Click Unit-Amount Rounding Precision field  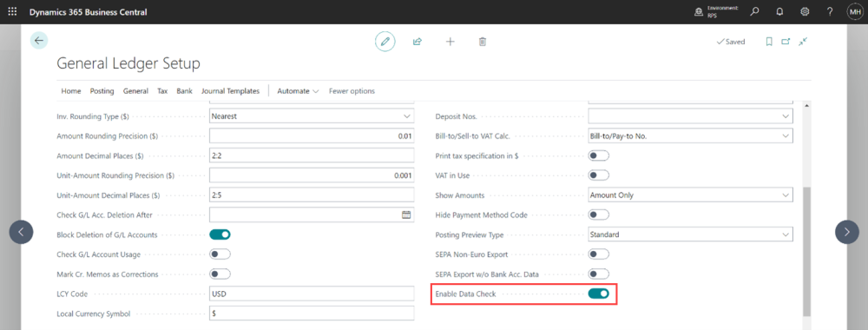pos(312,175)
